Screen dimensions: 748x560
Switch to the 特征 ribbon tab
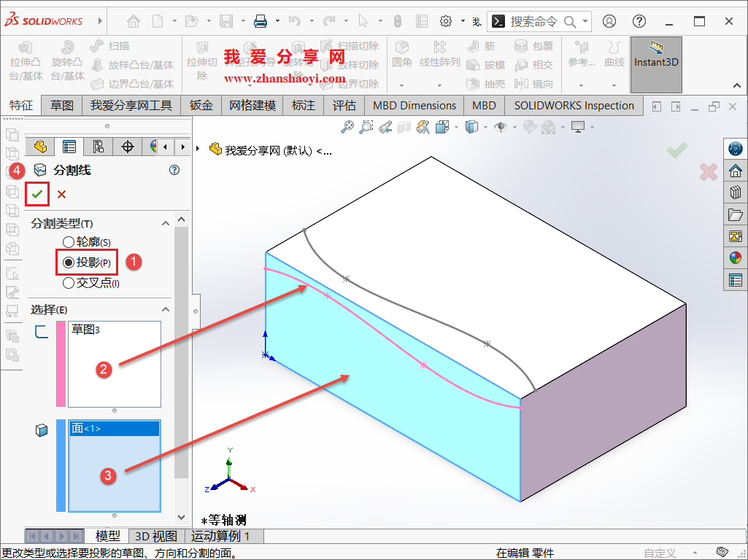click(x=21, y=105)
